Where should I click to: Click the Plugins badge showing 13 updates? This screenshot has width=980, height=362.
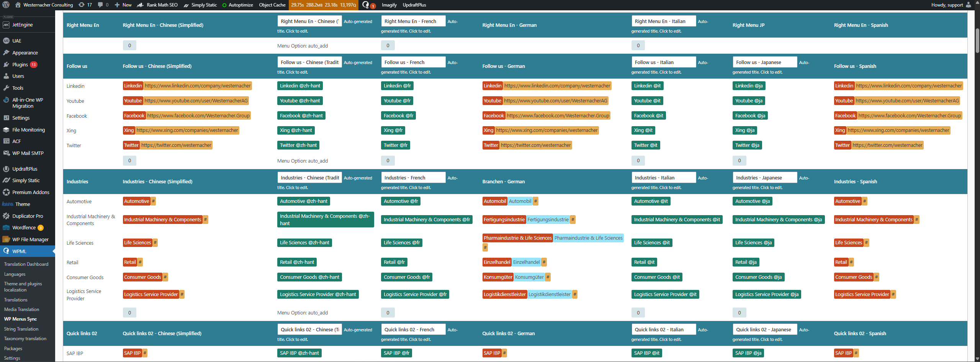34,64
